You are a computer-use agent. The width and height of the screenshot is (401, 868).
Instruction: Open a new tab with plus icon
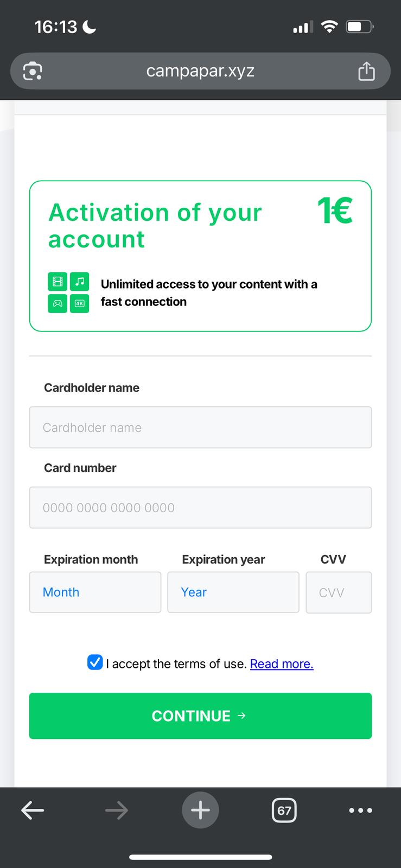click(x=200, y=810)
